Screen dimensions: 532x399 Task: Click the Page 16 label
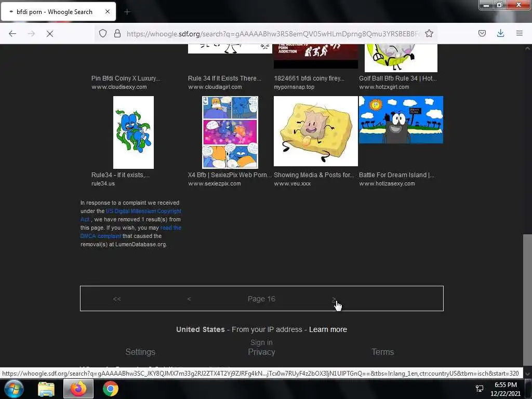(x=261, y=299)
